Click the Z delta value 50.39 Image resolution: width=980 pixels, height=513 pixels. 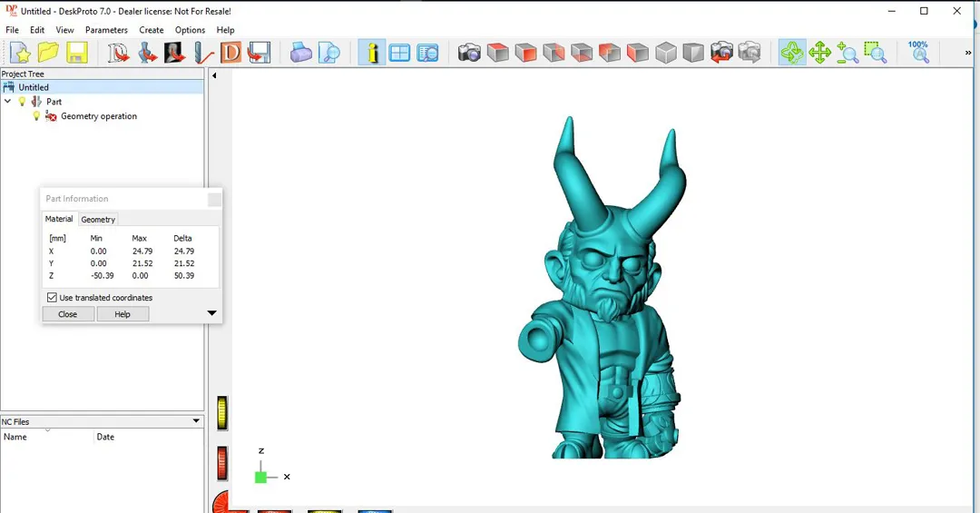click(183, 275)
